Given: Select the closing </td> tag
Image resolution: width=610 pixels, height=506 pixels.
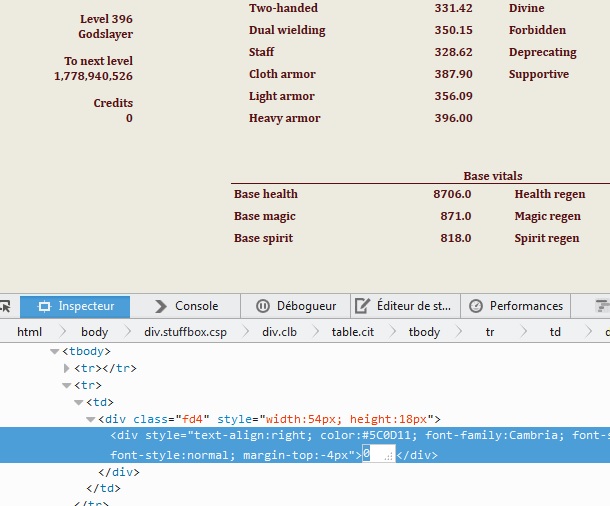Looking at the screenshot, I should [103, 488].
